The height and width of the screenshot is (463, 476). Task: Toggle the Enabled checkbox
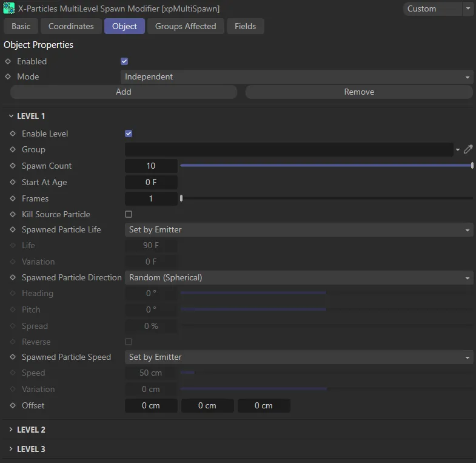coord(124,61)
